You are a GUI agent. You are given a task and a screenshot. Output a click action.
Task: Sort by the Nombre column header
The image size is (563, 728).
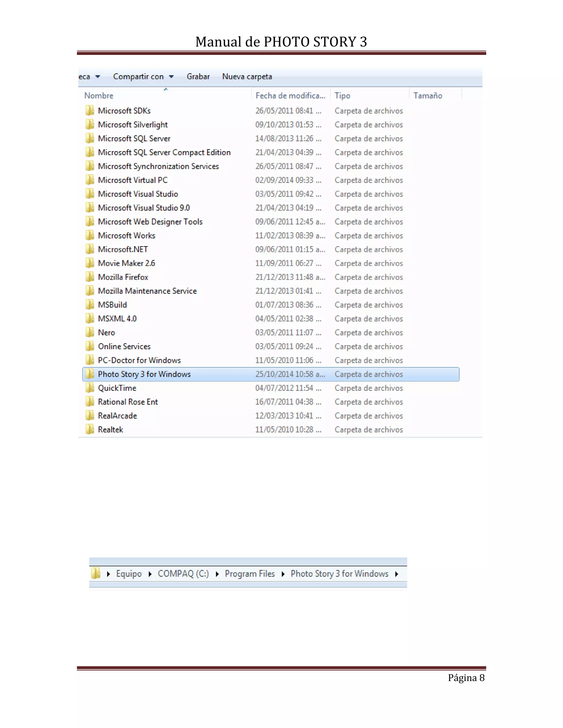[x=99, y=96]
